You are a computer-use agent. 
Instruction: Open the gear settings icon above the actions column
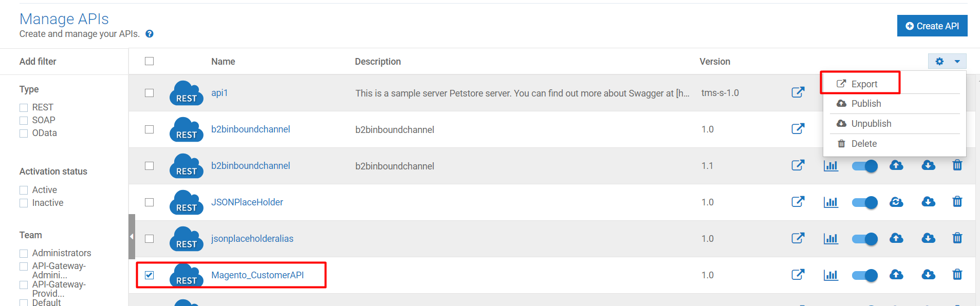[939, 61]
